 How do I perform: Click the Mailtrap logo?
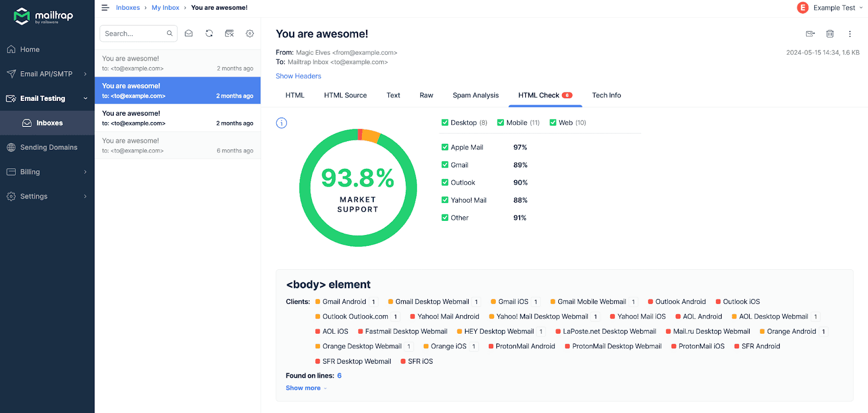(43, 16)
